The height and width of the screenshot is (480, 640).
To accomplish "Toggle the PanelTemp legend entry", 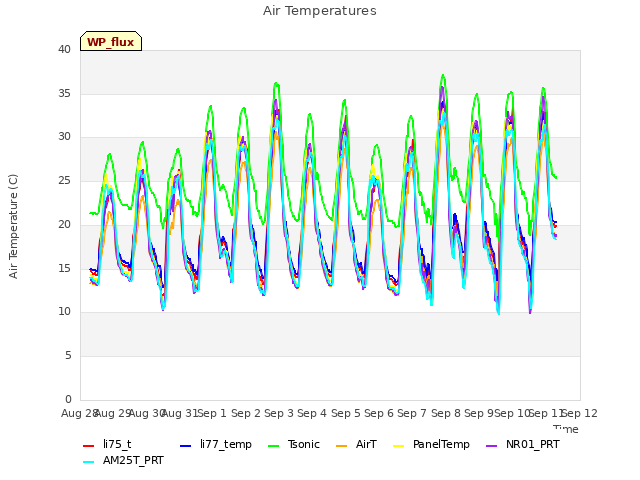I will click(431, 444).
